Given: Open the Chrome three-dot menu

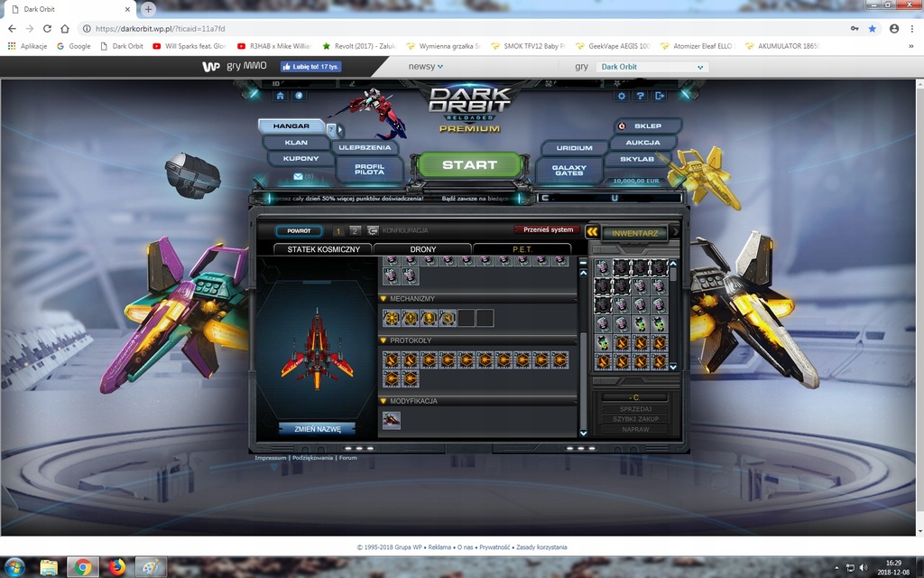Looking at the screenshot, I should (x=911, y=28).
